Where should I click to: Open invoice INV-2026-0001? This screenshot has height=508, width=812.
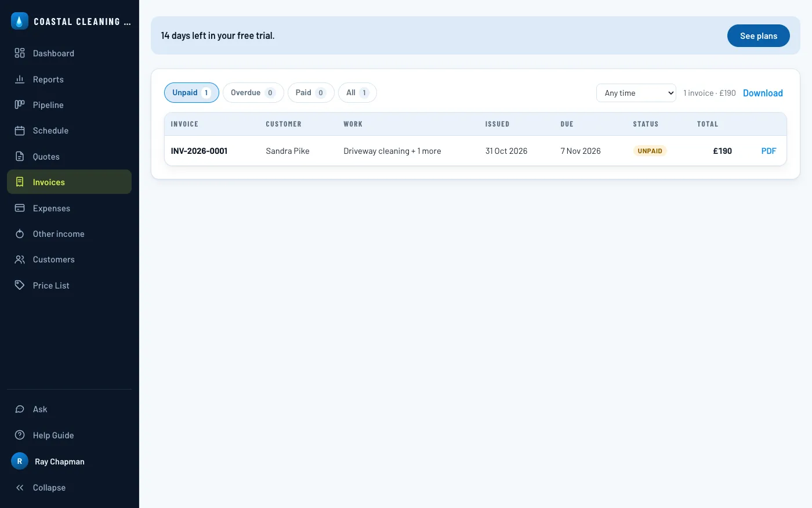pos(199,151)
